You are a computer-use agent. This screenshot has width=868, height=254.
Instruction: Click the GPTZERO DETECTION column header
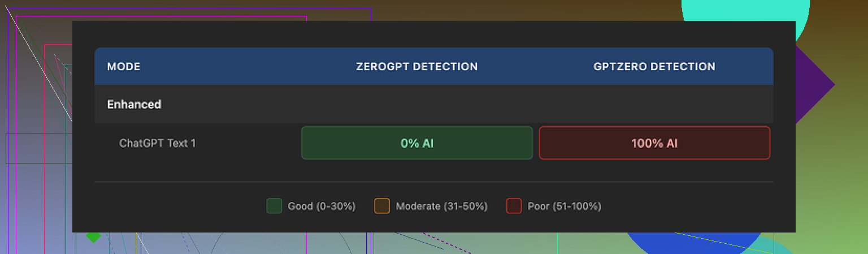[654, 67]
